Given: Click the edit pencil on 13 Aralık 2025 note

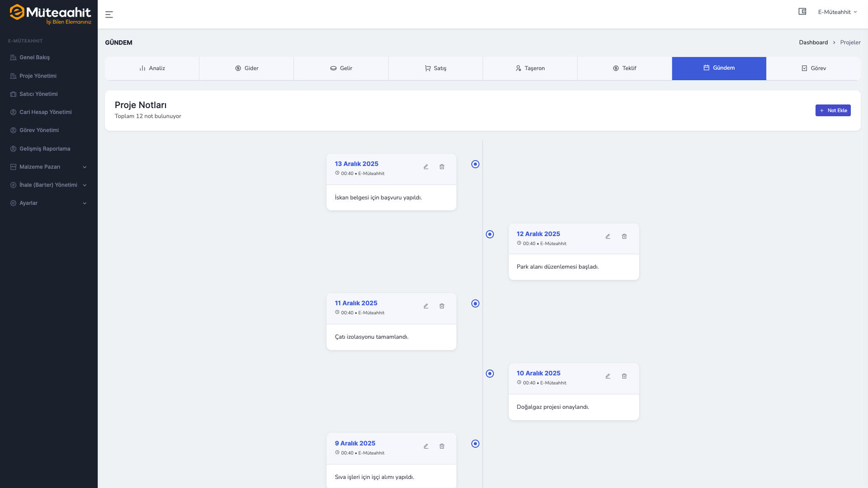Looking at the screenshot, I should [x=426, y=167].
